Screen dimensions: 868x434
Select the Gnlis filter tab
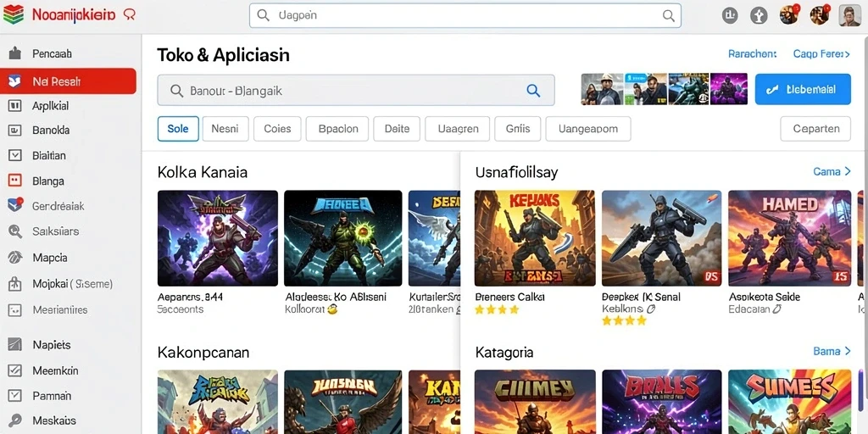click(518, 129)
